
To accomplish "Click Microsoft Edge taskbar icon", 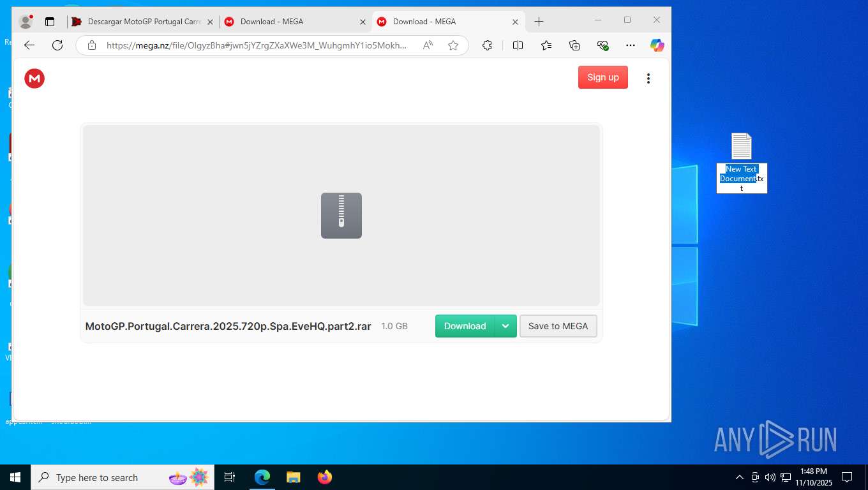I will click(262, 477).
